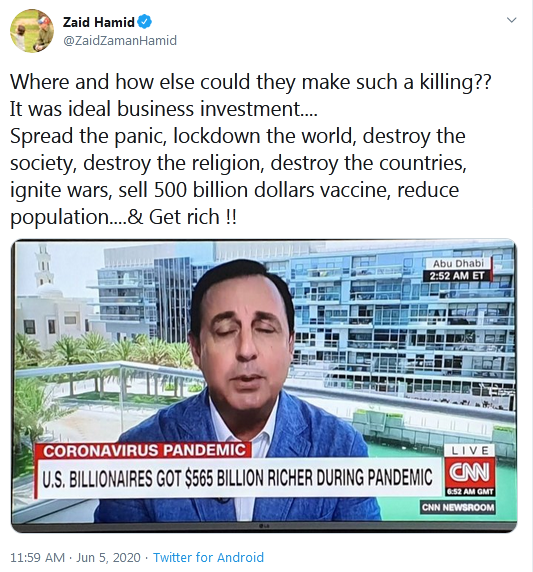533x572 pixels.
Task: Expand the tweet options chevron
Action: coord(512,20)
